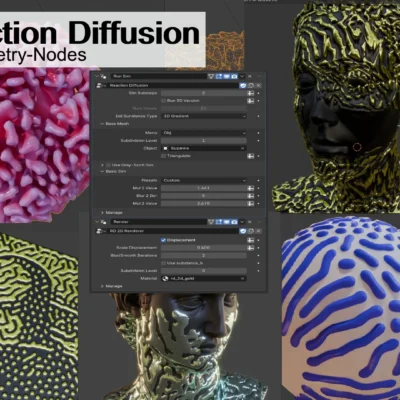Toggle attribute input for Displacement
The image size is (400, 400).
(x=251, y=240)
